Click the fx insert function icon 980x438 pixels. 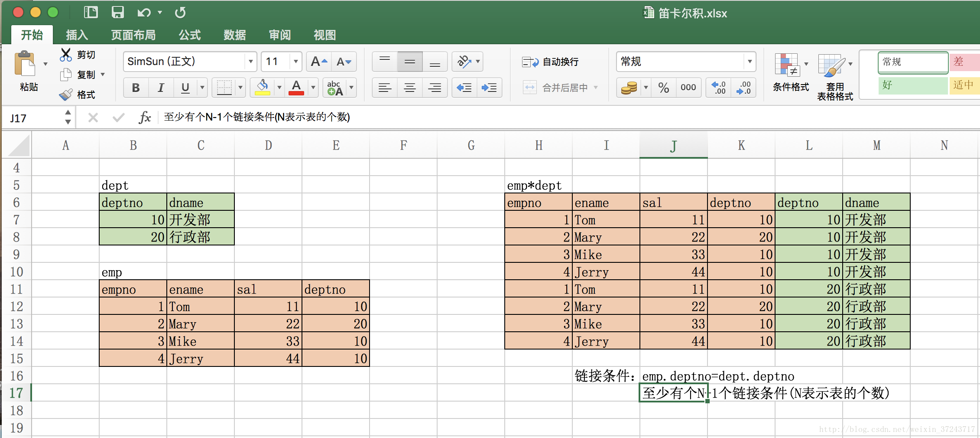pos(145,117)
